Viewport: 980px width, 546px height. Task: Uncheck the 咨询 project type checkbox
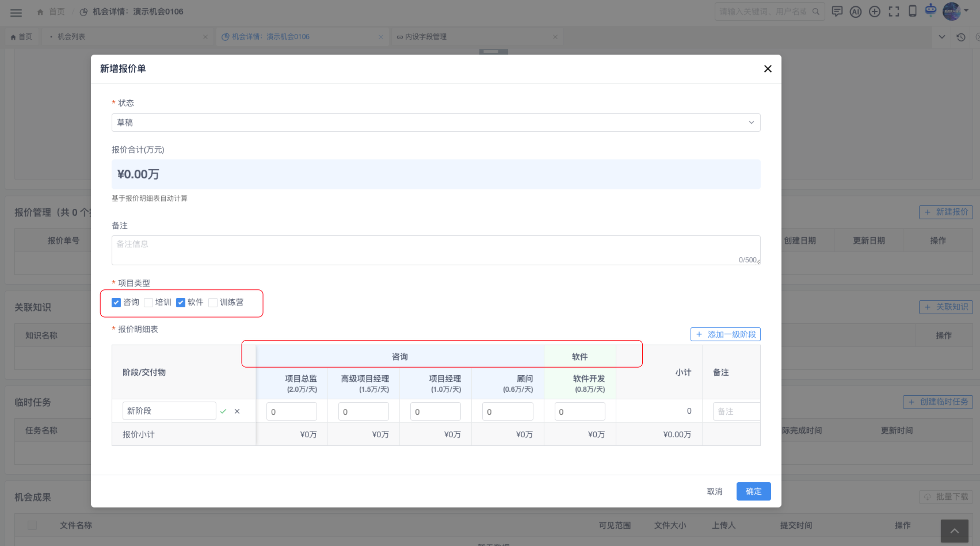[x=116, y=303]
